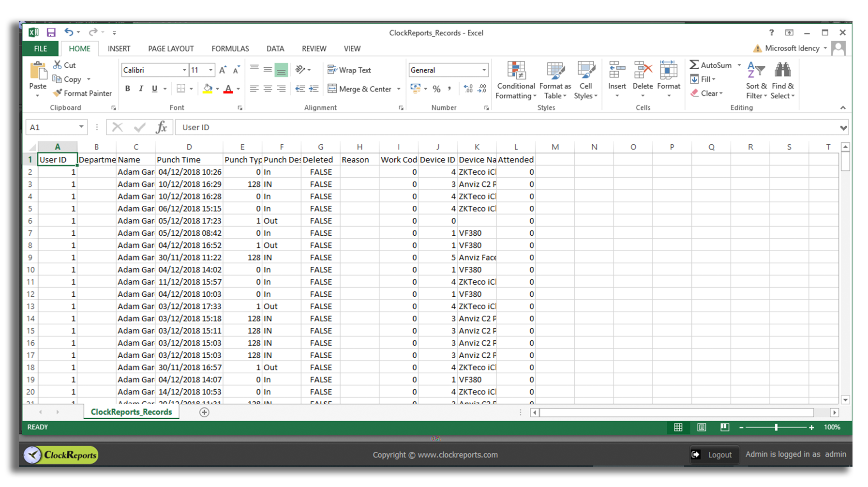Image resolution: width=868 pixels, height=487 pixels.
Task: Click the Format Painter brush icon
Action: 58,93
